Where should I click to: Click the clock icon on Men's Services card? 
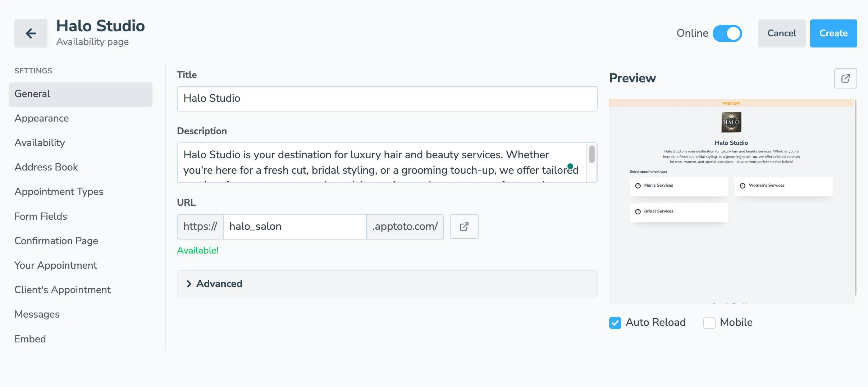pyautogui.click(x=638, y=185)
